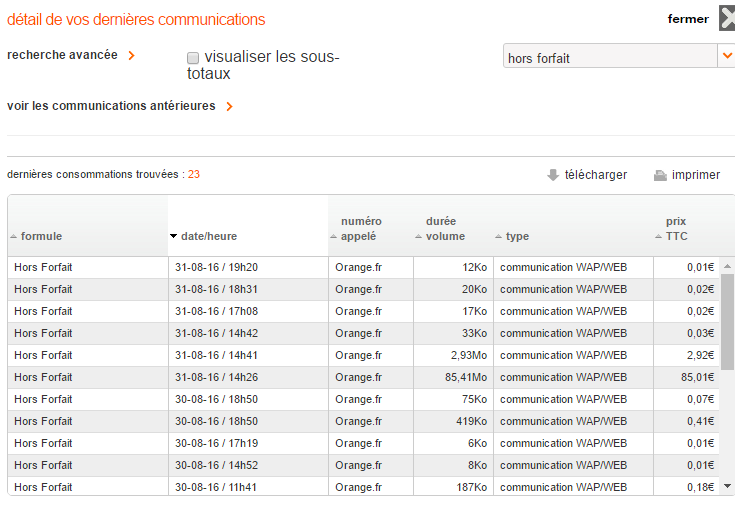
Task: Click the orange chevron after communications antérieures
Action: [229, 106]
